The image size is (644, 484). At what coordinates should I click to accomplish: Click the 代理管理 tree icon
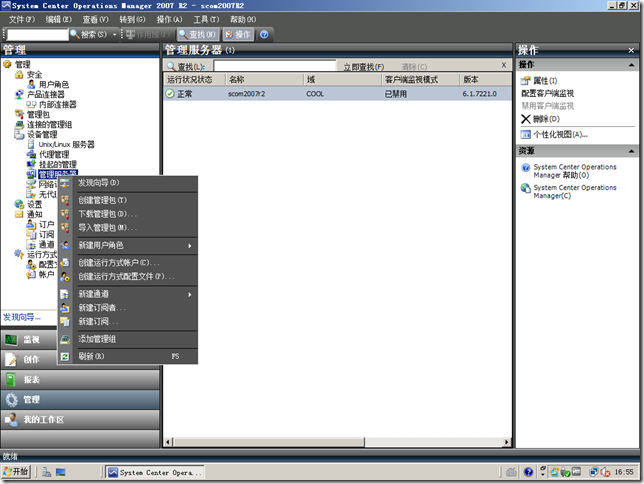click(31, 154)
